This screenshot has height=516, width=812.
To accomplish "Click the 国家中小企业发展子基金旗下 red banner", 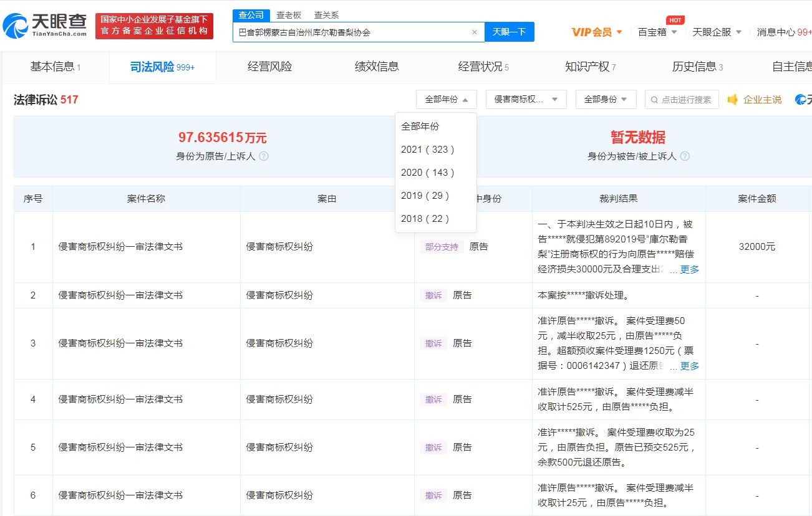I will (x=154, y=26).
